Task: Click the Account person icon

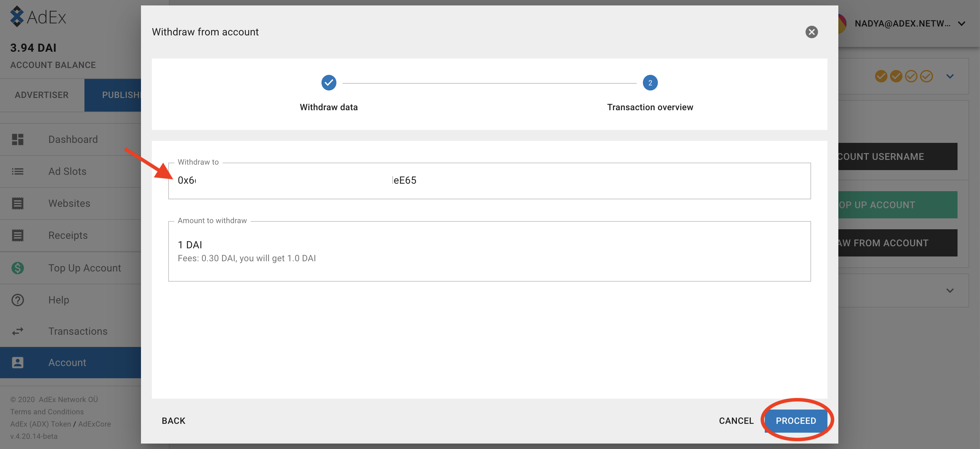Action: pyautogui.click(x=17, y=363)
